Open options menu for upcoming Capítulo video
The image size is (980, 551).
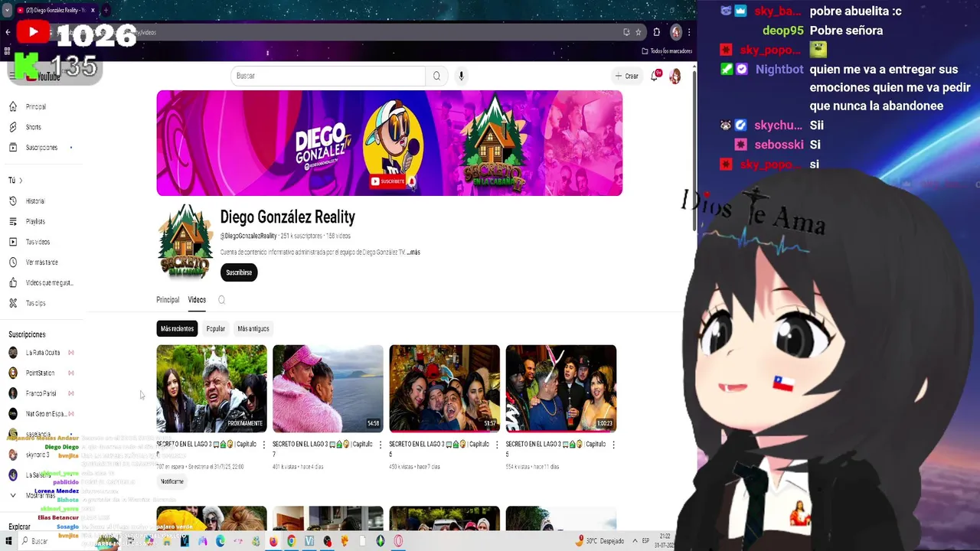(264, 445)
